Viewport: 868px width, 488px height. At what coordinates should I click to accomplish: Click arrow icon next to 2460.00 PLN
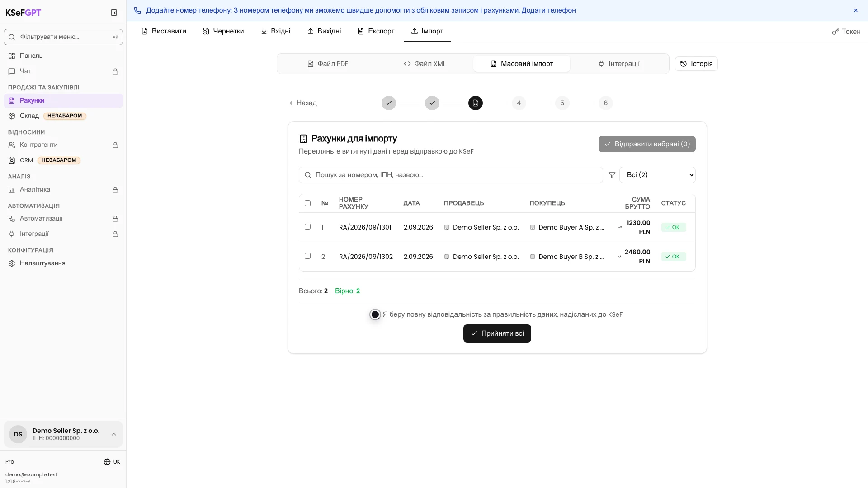pyautogui.click(x=619, y=257)
